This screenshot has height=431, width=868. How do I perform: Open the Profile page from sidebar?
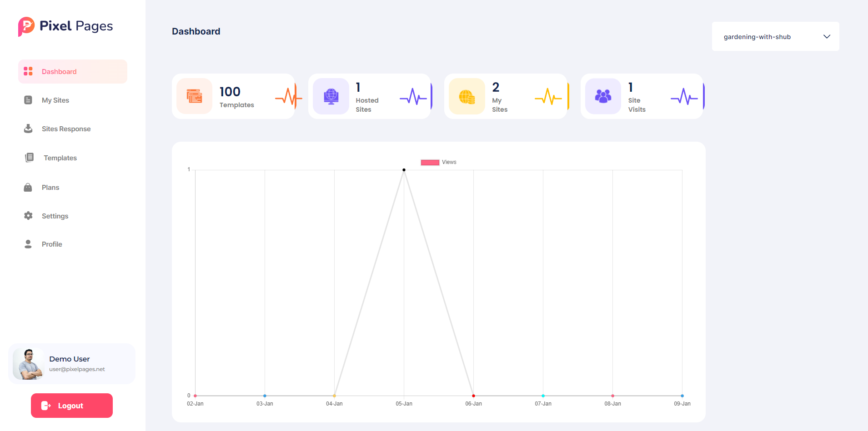pos(52,244)
